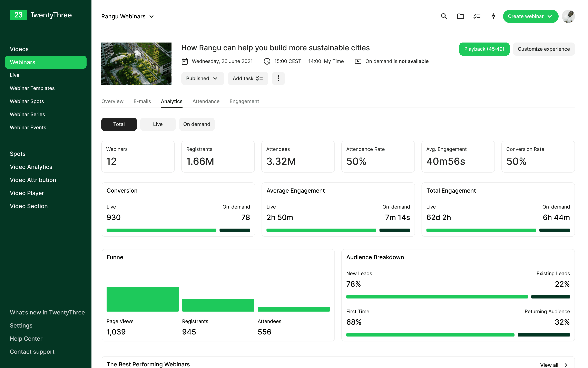Image resolution: width=588 pixels, height=368 pixels.
Task: Click the Attendees funnel bar
Action: (294, 309)
